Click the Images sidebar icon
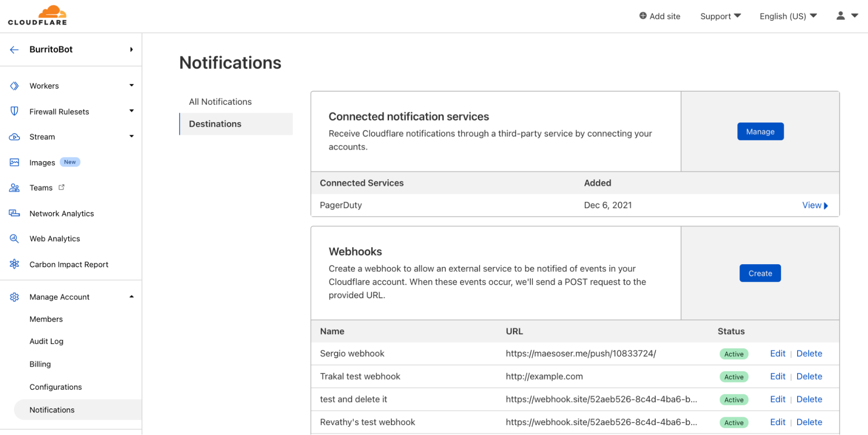 point(14,163)
